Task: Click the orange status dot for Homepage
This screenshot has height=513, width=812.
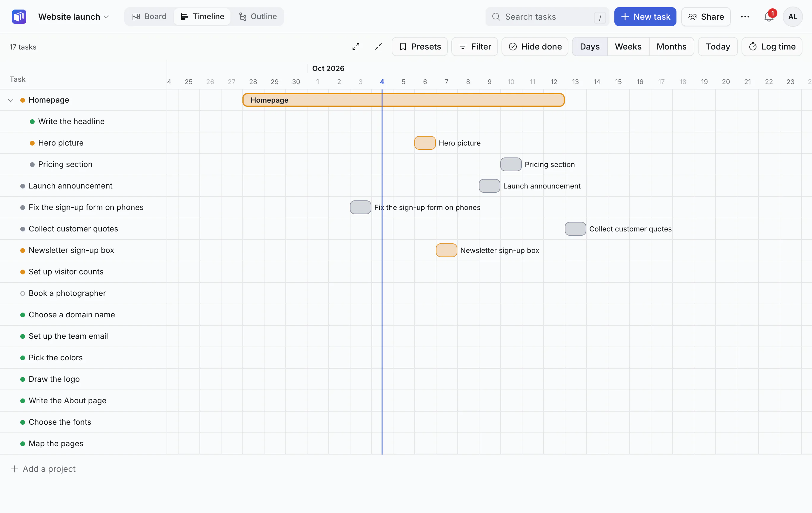Action: (x=23, y=100)
